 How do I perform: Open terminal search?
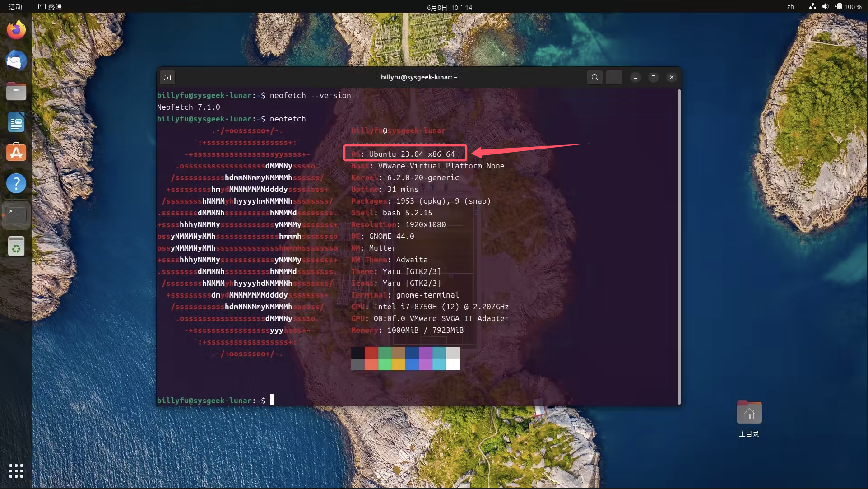pos(595,77)
